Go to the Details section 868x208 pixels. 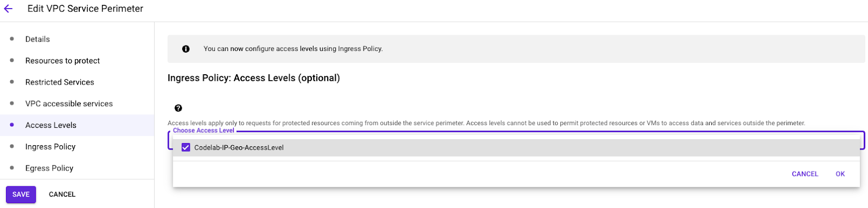pyautogui.click(x=37, y=39)
